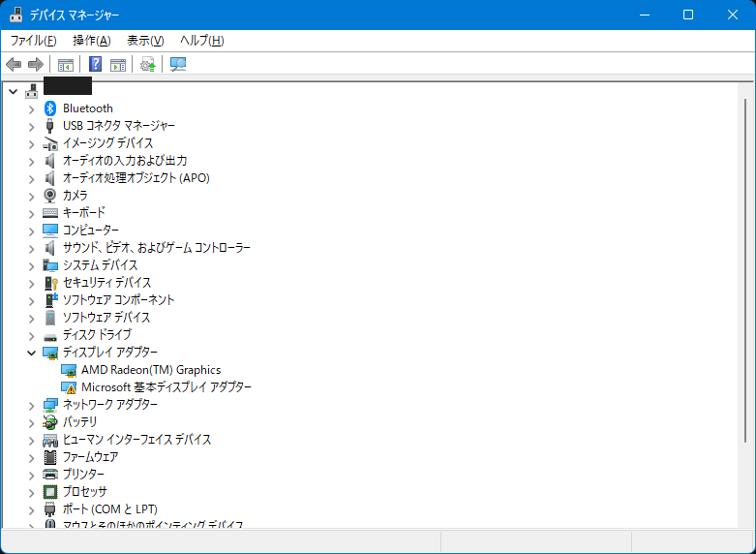
Task: Expand the サウンド、ビデオ、およびゲーム コントローラー node
Action: coord(31,249)
